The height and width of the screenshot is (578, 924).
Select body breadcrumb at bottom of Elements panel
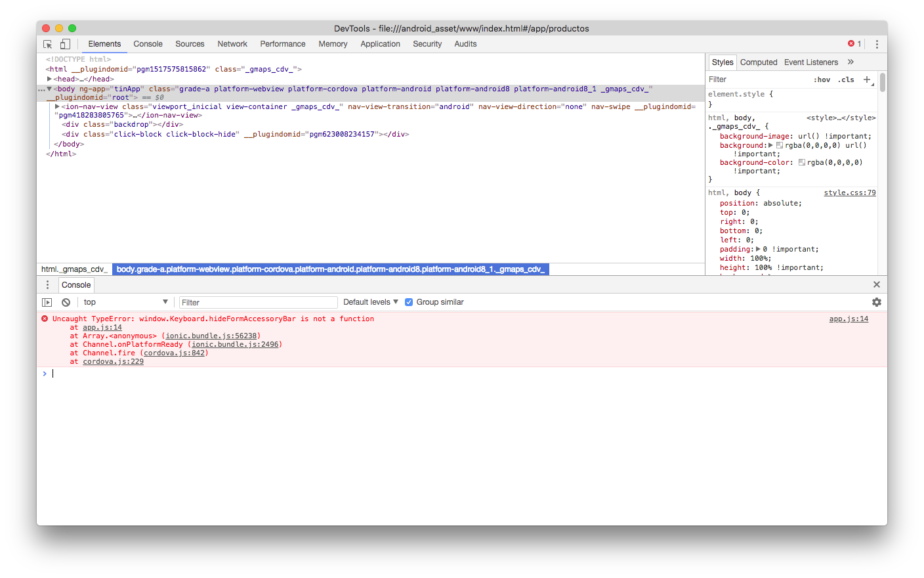pyautogui.click(x=331, y=269)
